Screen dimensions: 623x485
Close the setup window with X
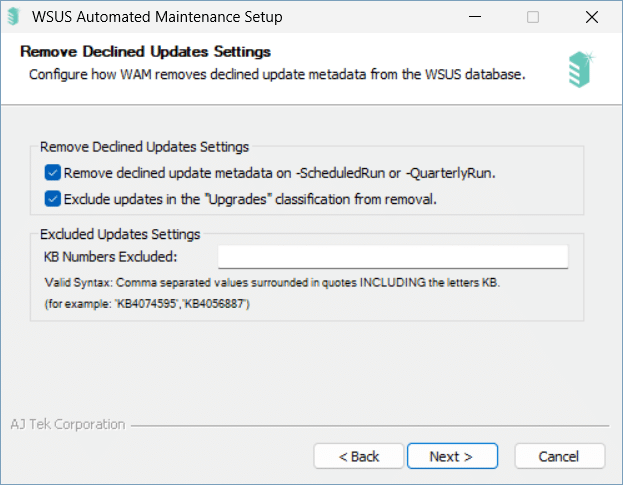coord(592,17)
